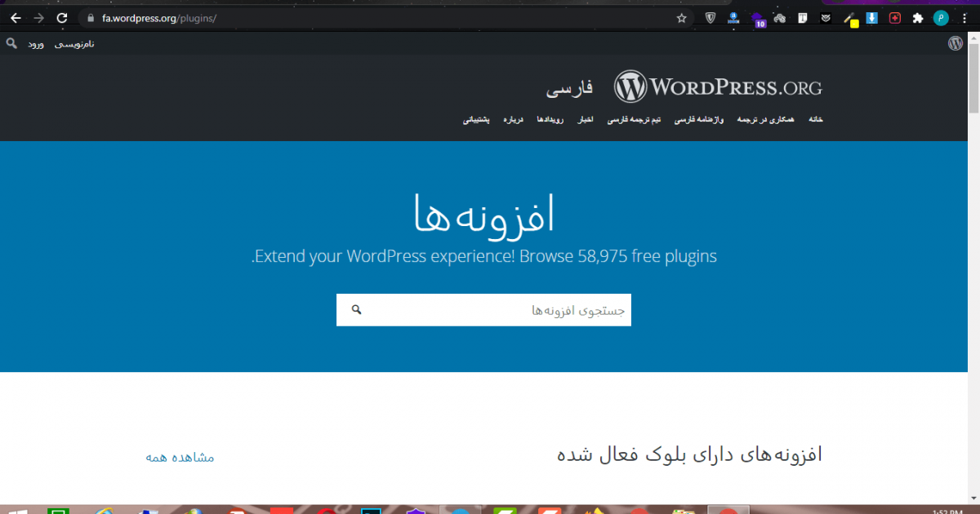
Task: Open the رویدادها menu item
Action: [x=550, y=120]
